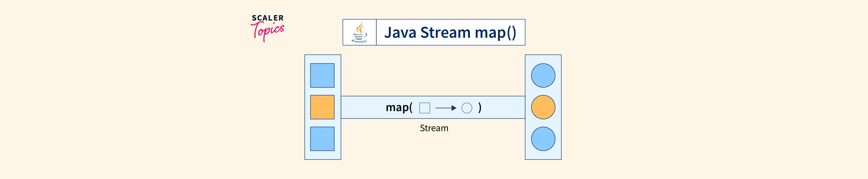Click the orange square in left column
Viewport: 868px width, 179px height.
coord(322,107)
